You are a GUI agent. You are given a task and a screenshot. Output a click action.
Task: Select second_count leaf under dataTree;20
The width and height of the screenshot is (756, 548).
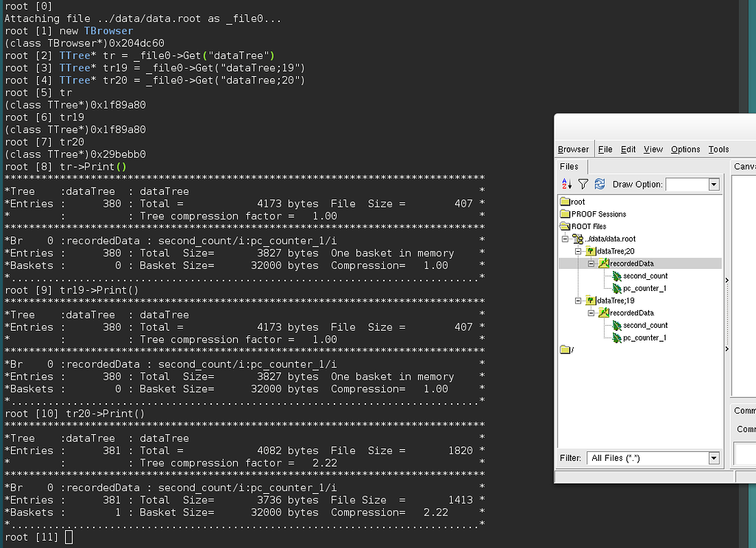(645, 276)
